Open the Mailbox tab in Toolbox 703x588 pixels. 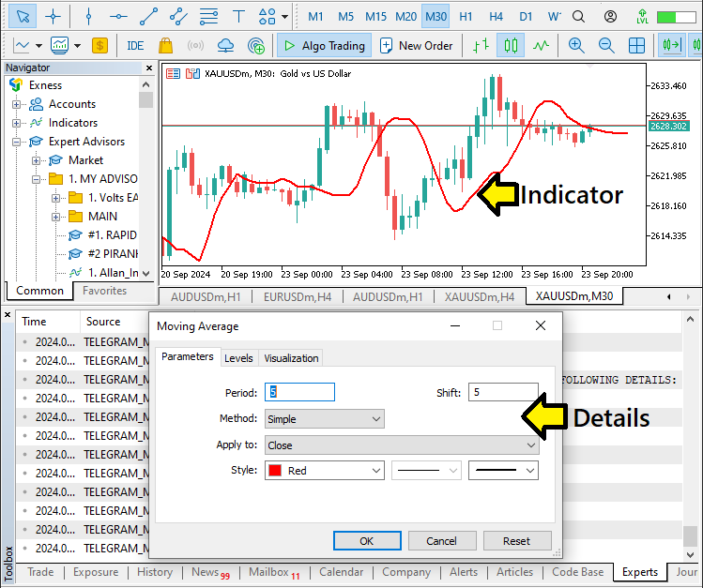(274, 572)
